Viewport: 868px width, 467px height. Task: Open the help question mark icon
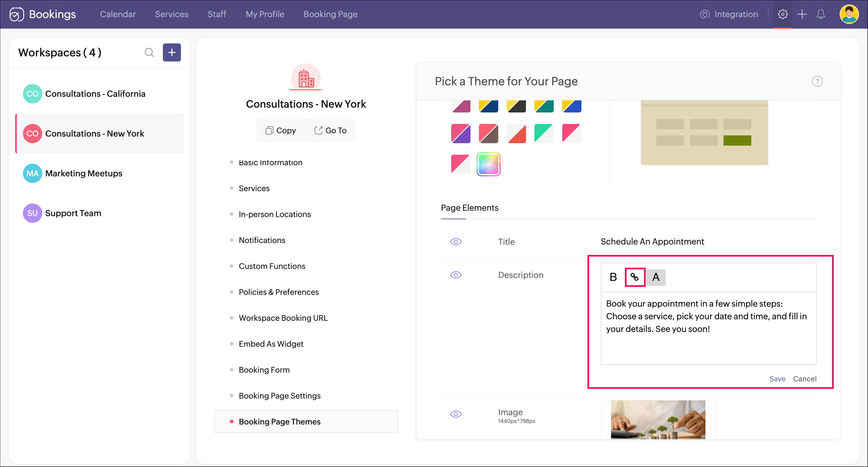point(817,81)
